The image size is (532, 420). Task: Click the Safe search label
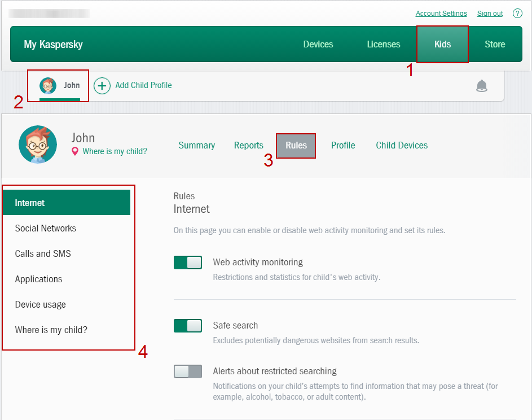(x=235, y=325)
